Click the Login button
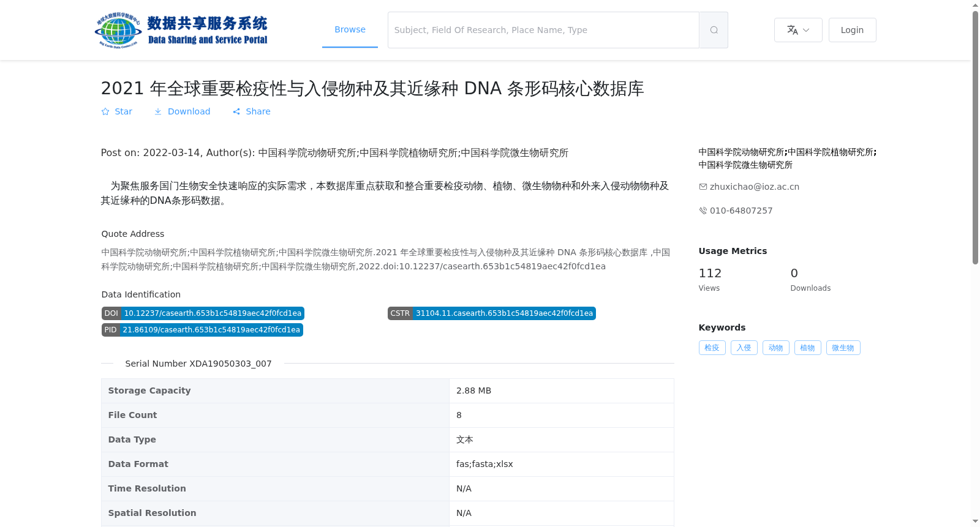This screenshot has width=980, height=527. (x=852, y=30)
